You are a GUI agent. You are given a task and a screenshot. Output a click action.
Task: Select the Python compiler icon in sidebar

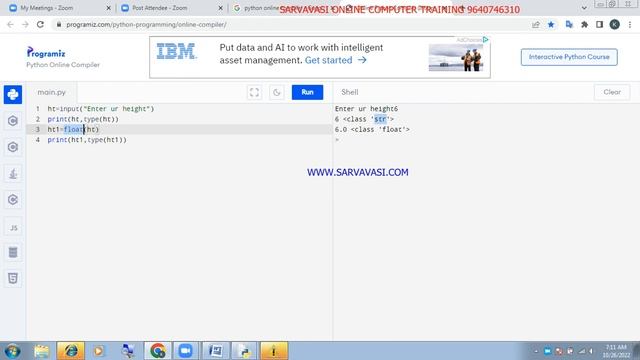click(x=13, y=94)
